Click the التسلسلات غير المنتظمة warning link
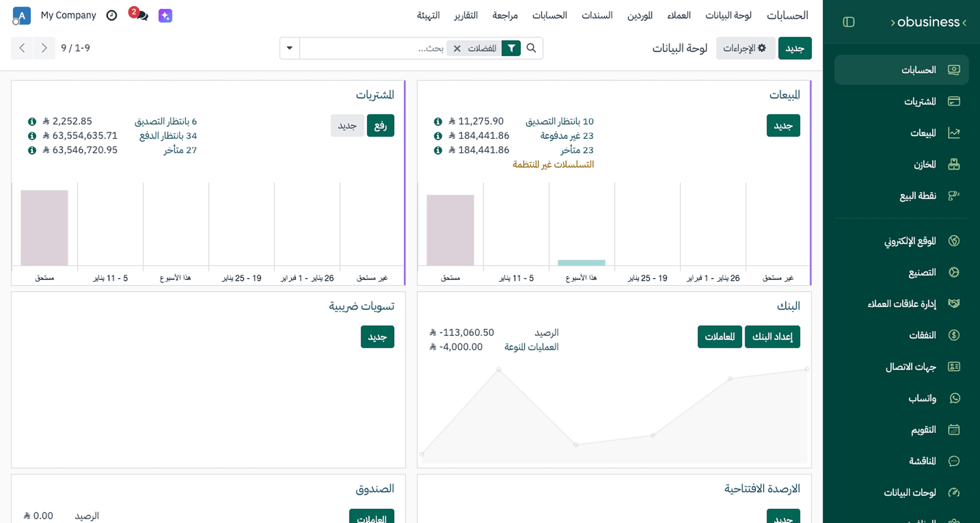Viewport: 980px width, 523px height. point(552,164)
